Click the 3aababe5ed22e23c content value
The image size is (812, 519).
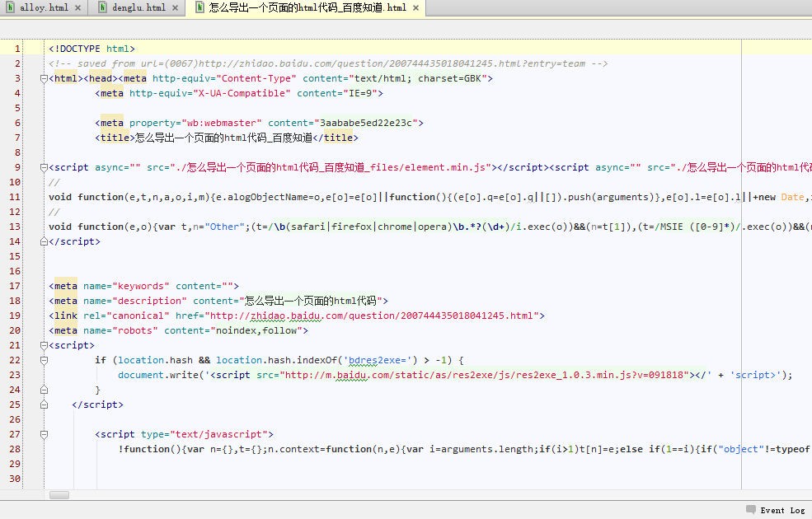point(366,123)
